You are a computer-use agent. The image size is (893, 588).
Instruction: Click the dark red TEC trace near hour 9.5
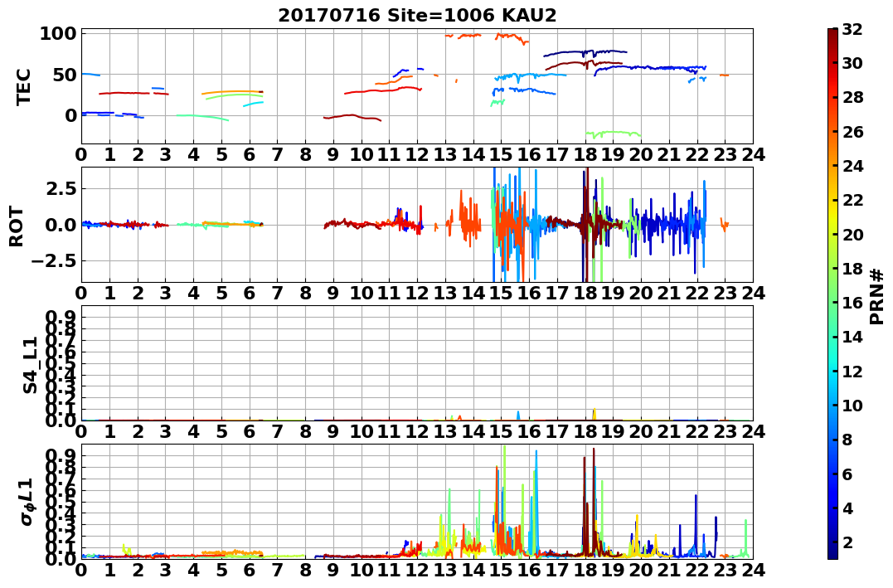click(x=352, y=117)
